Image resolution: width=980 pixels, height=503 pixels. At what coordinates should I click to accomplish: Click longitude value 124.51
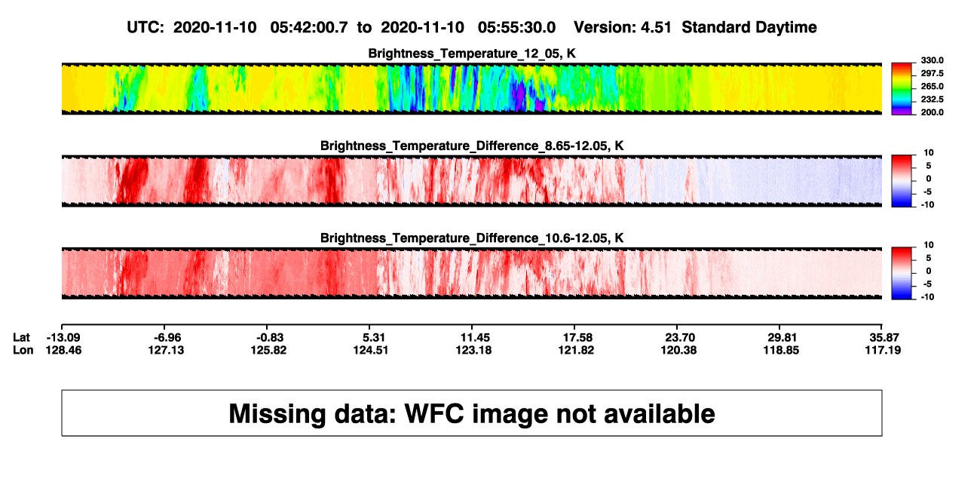tap(370, 350)
